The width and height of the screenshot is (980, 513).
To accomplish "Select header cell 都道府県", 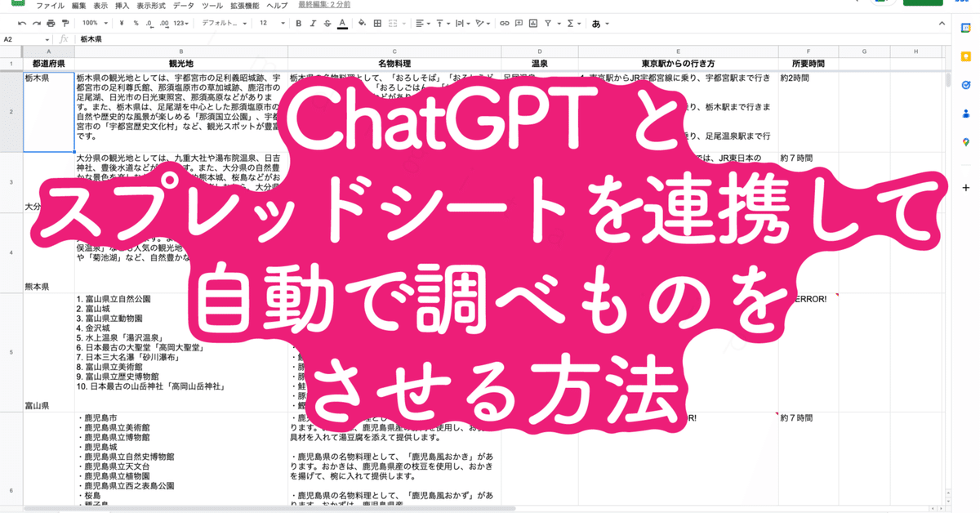I will (49, 64).
